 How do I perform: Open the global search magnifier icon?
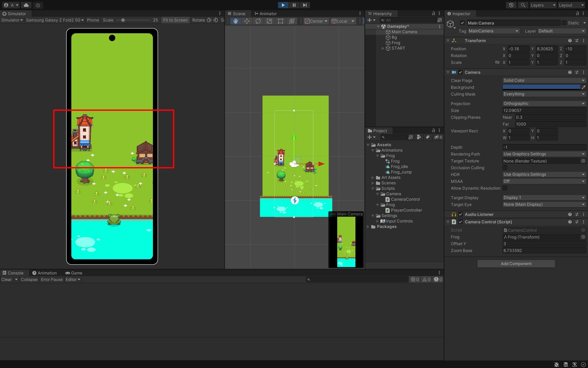523,5
